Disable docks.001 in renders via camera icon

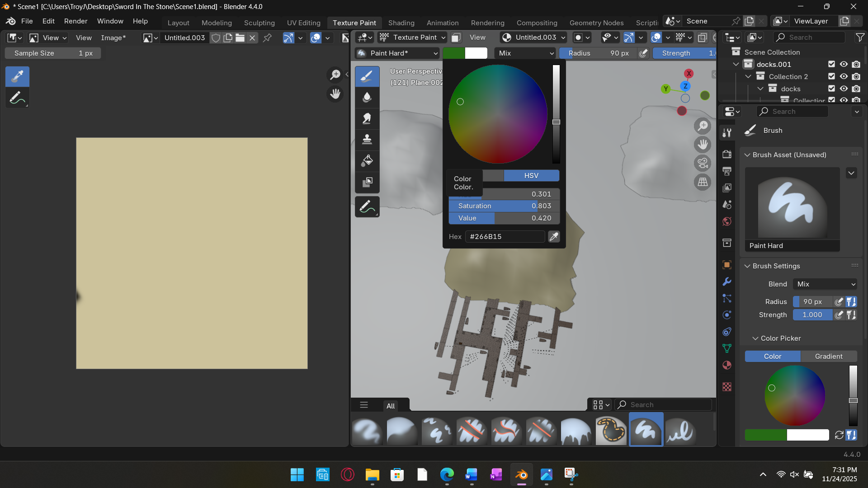[856, 64]
